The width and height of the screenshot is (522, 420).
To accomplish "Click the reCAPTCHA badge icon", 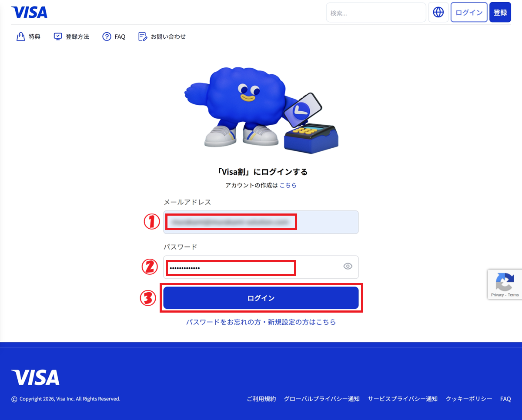I will pyautogui.click(x=505, y=282).
